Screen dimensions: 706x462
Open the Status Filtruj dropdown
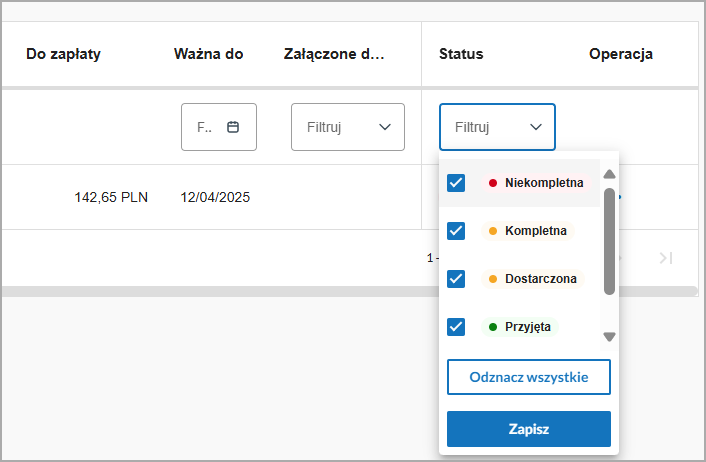click(x=497, y=127)
